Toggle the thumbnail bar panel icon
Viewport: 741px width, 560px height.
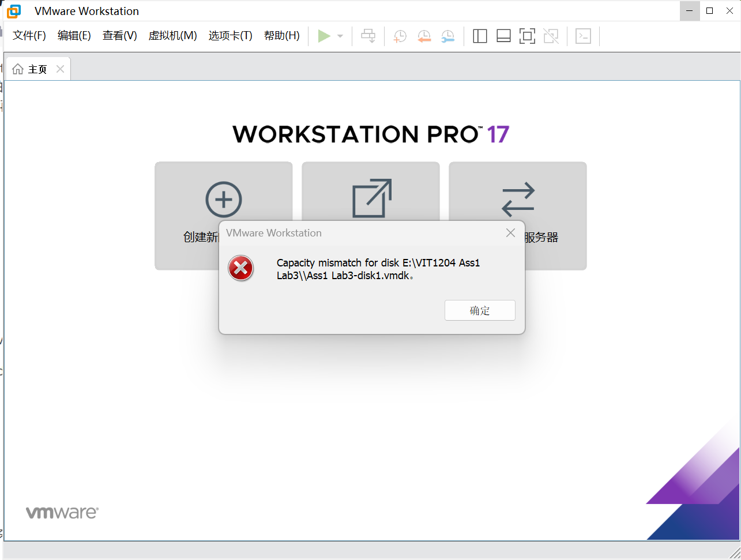point(503,36)
